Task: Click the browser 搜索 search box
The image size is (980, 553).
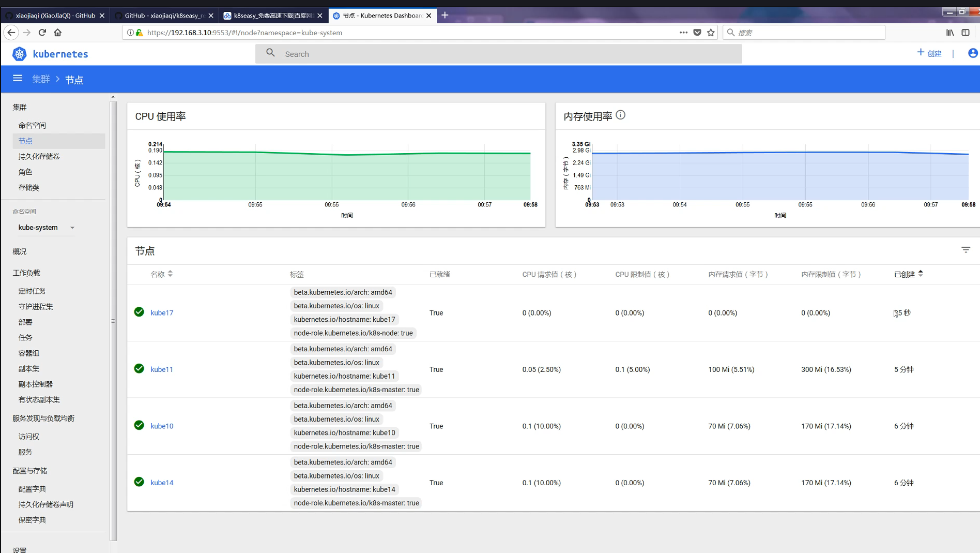Action: [x=804, y=32]
